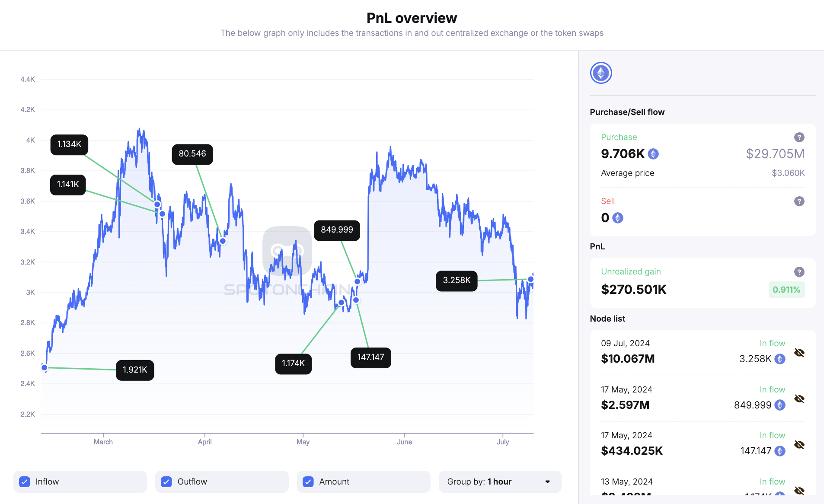Hide the $2.597M 17 May node
Viewport: 824px width, 504px height.
pos(799,399)
